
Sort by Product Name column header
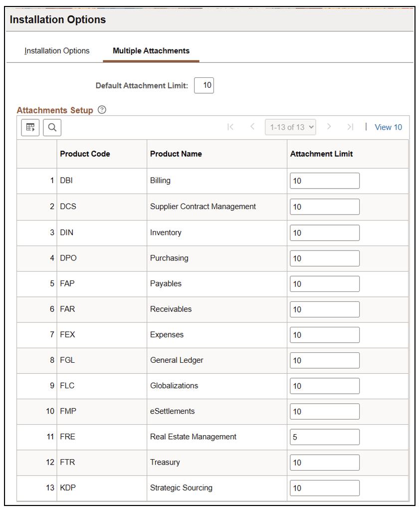(x=176, y=154)
